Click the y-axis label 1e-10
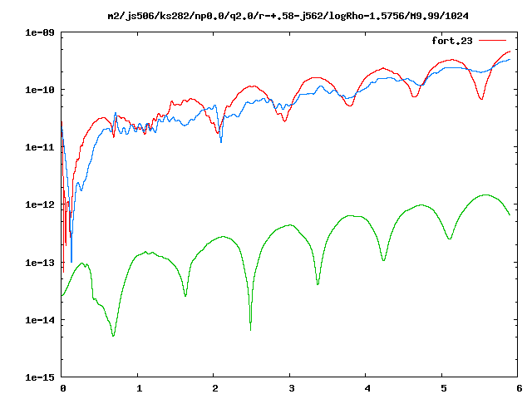The width and height of the screenshot is (532, 399). point(40,90)
